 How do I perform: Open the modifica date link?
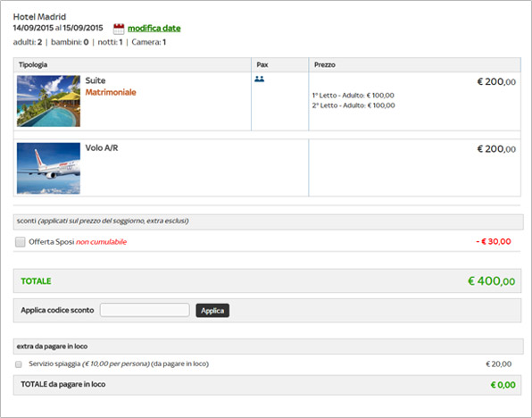pyautogui.click(x=154, y=29)
